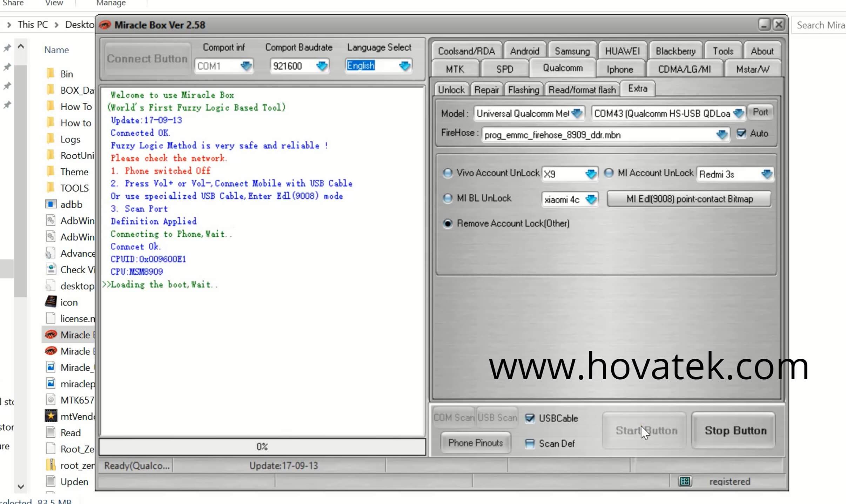Click the Upden text file icon
846x504 pixels.
tap(51, 481)
